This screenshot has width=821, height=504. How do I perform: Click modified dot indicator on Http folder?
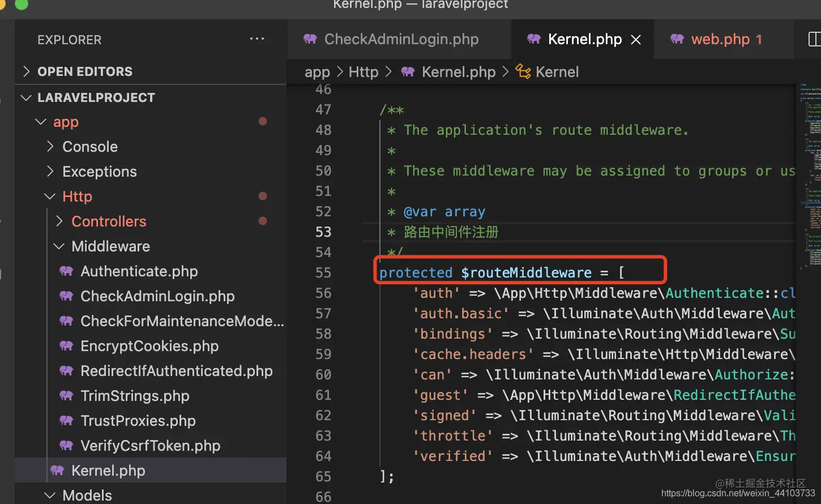[x=263, y=196]
